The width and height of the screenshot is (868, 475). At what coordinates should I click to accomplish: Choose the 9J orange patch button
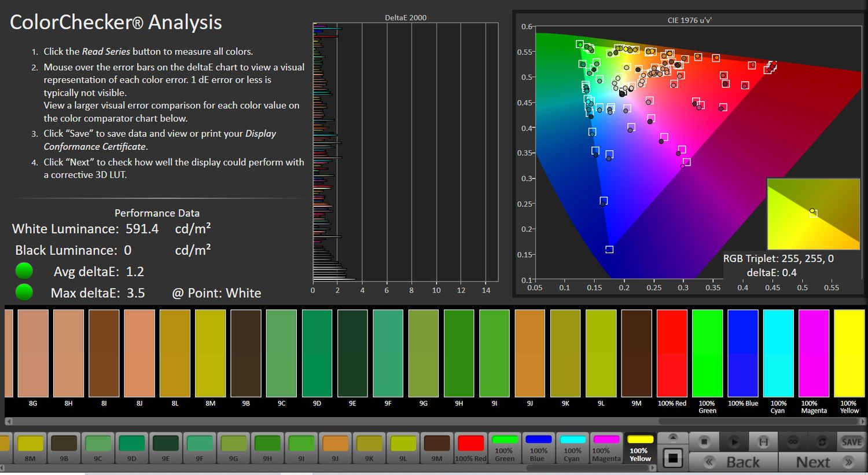335,448
